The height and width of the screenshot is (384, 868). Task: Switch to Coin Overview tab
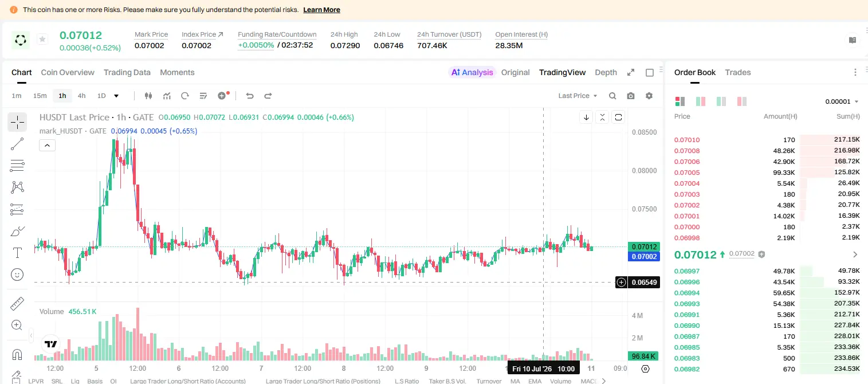(x=68, y=72)
